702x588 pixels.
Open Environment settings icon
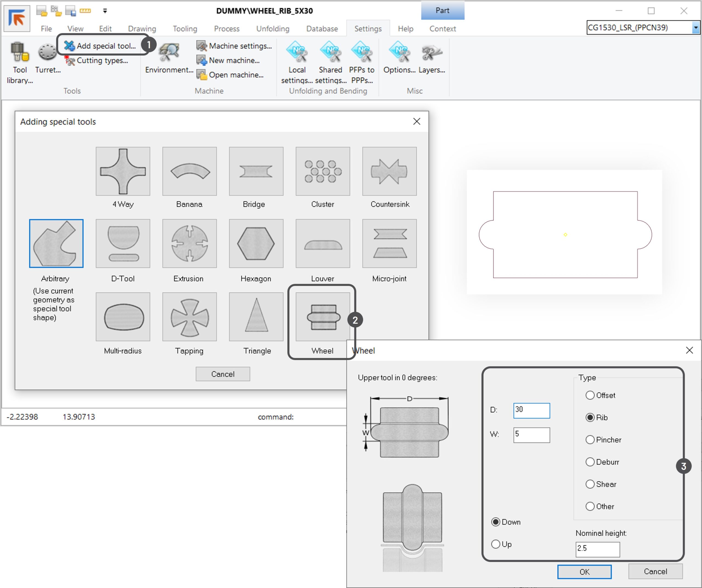coord(169,53)
